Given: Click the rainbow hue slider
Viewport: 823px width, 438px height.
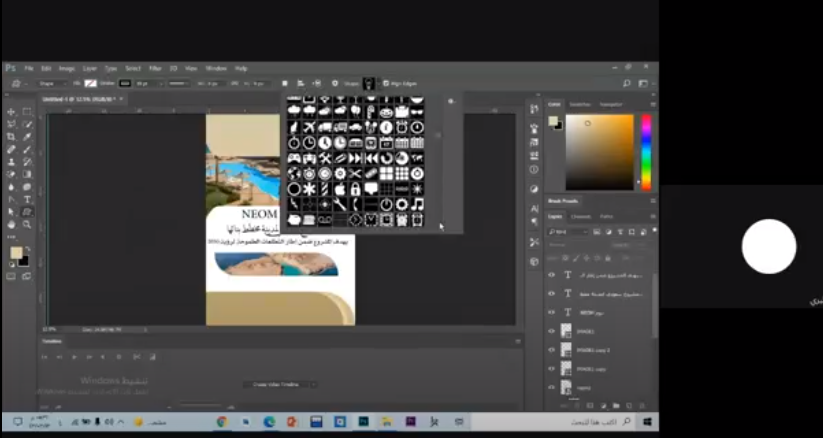Looking at the screenshot, I should (x=646, y=151).
